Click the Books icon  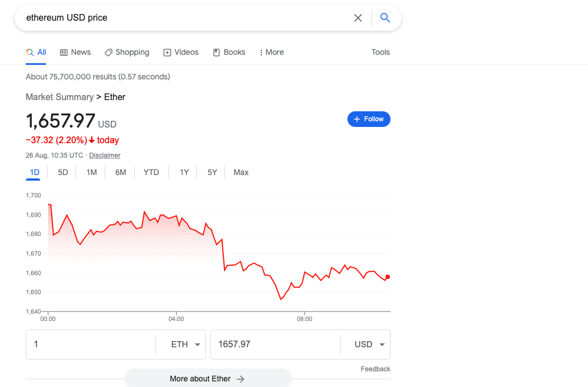215,52
